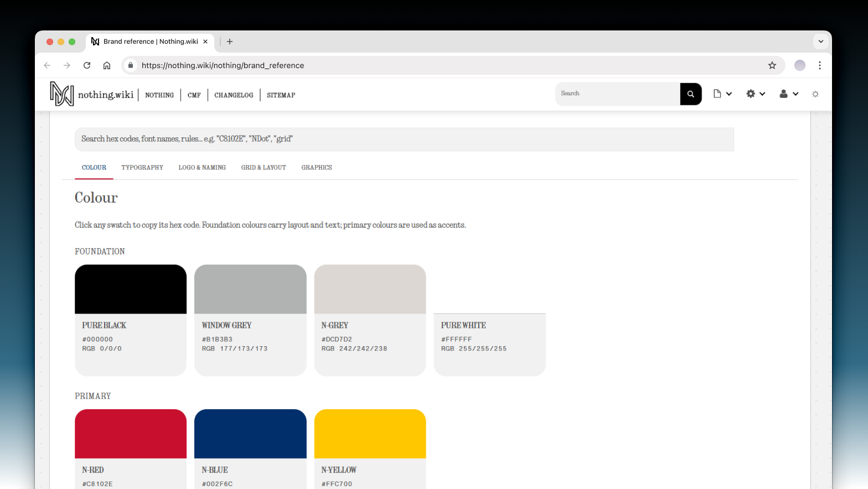Click the N-YELLOW swatch name
The width and height of the screenshot is (868, 489).
click(339, 470)
